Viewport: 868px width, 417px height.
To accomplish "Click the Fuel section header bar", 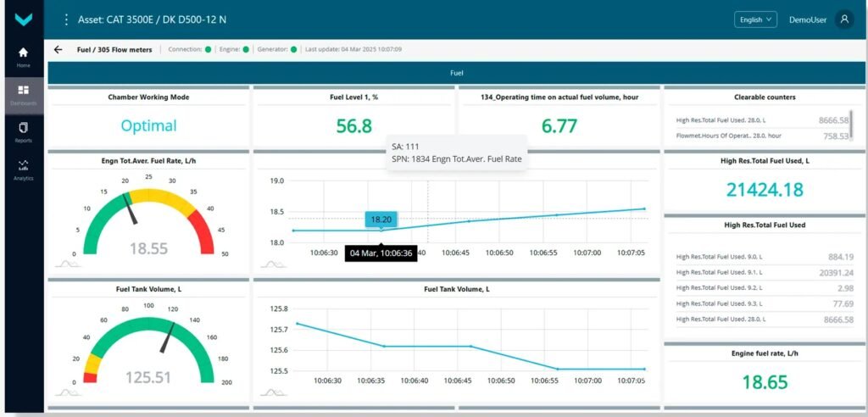I will 456,73.
